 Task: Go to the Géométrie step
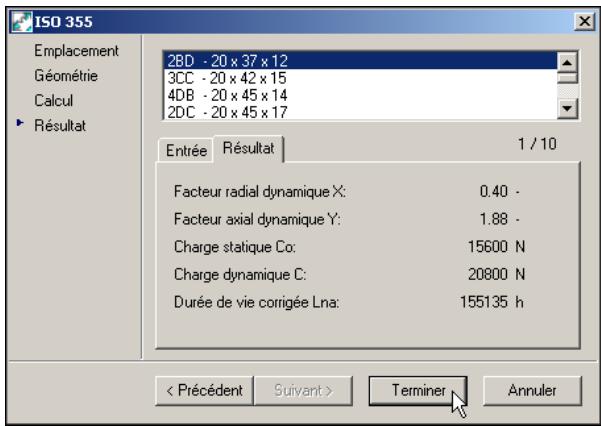pos(66,76)
